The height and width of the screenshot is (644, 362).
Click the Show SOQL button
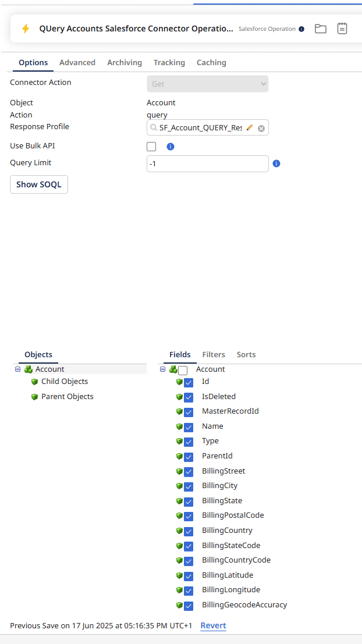pos(39,184)
